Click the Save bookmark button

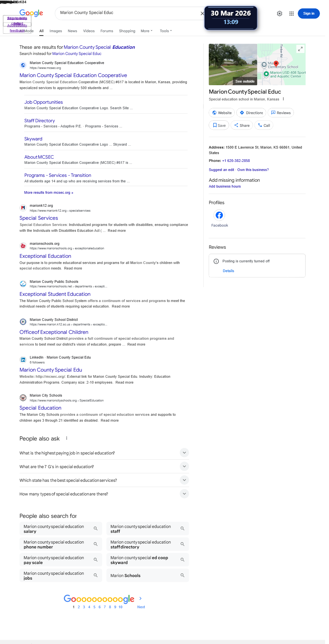coord(219,125)
